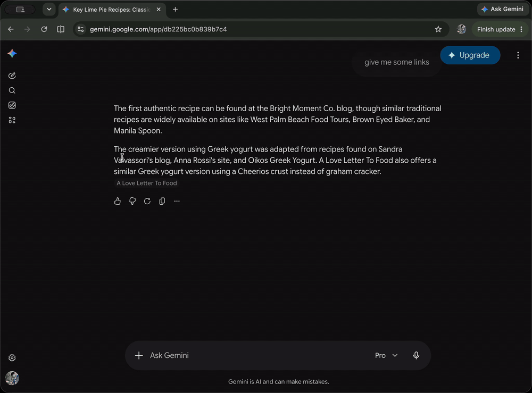Open the three-dot conversation menu beside Upgrade
This screenshot has width=532, height=393.
coord(518,55)
